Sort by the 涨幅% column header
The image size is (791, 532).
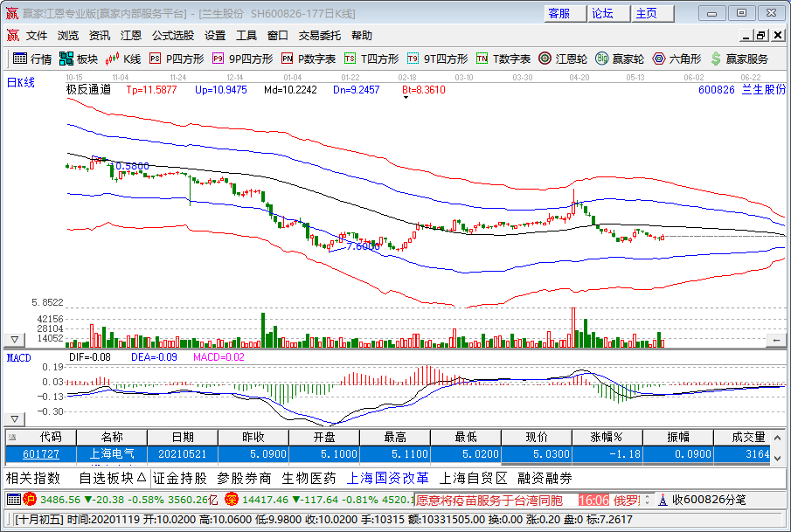(x=607, y=437)
